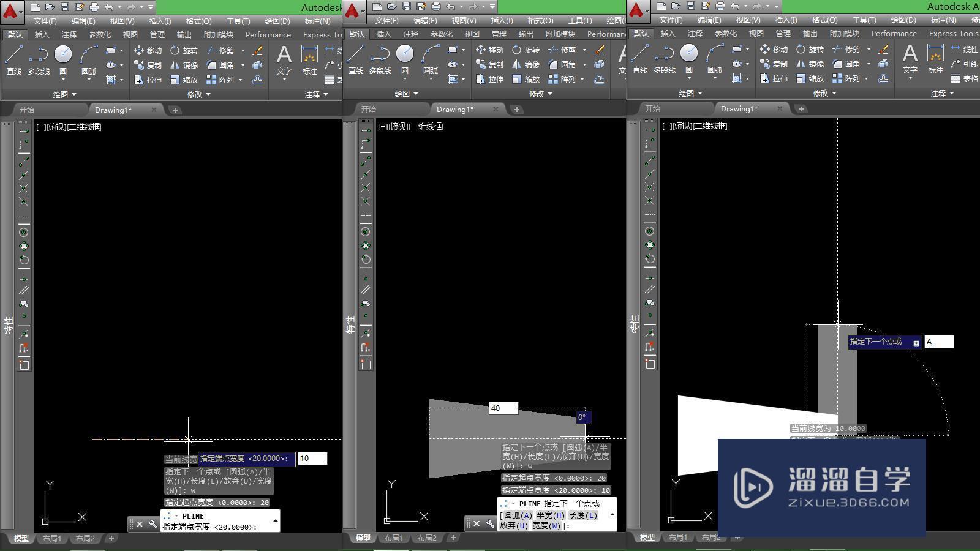Pick the 圆角 fillet tool in right window
This screenshot has height=551, width=980.
pos(846,64)
